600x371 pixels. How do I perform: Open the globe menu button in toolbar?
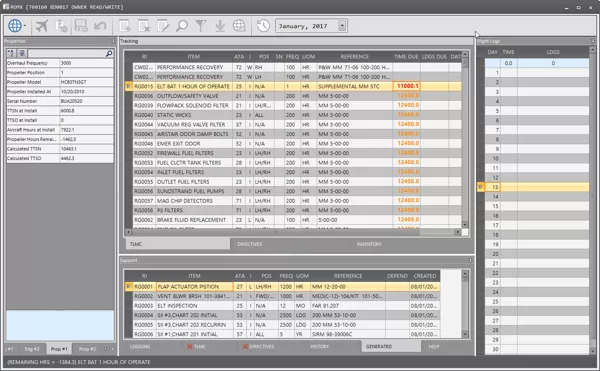16,26
